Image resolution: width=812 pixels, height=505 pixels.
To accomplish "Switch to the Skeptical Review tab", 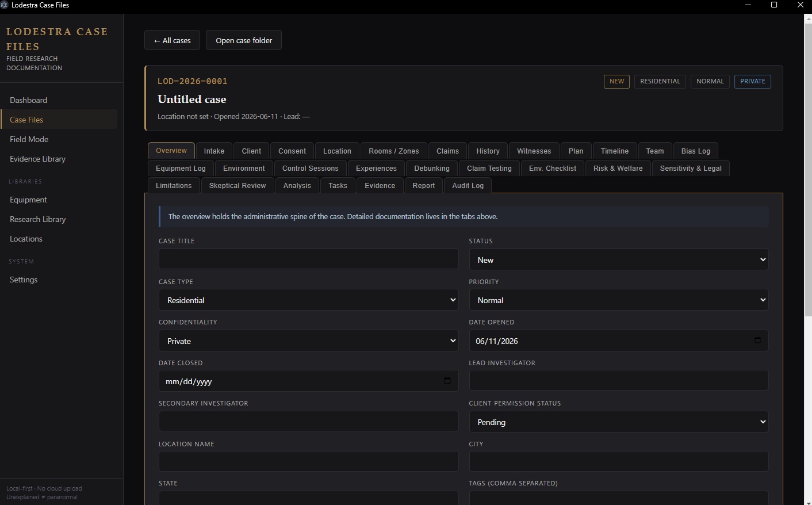I will 238,185.
